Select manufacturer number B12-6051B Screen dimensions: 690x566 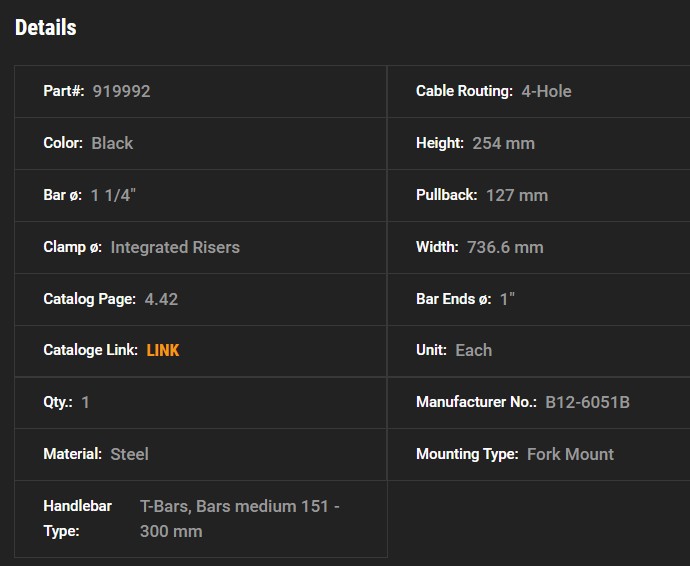(x=587, y=402)
